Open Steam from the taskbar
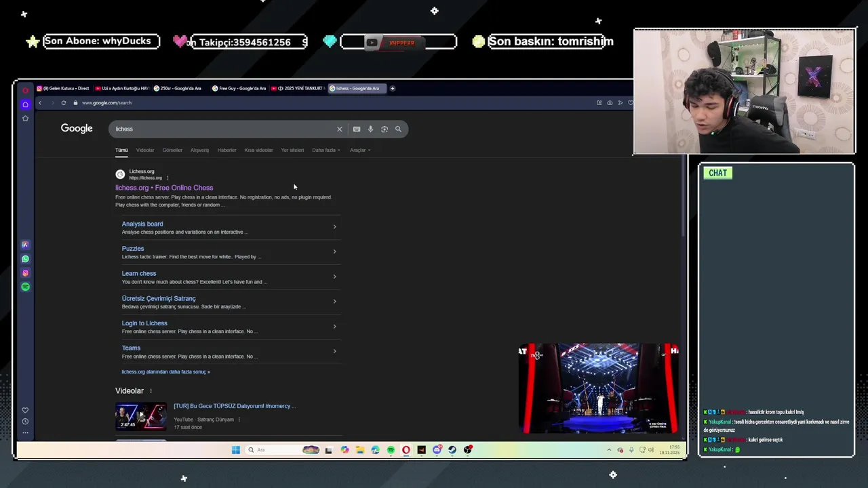Viewport: 868px width, 488px height. [x=452, y=450]
